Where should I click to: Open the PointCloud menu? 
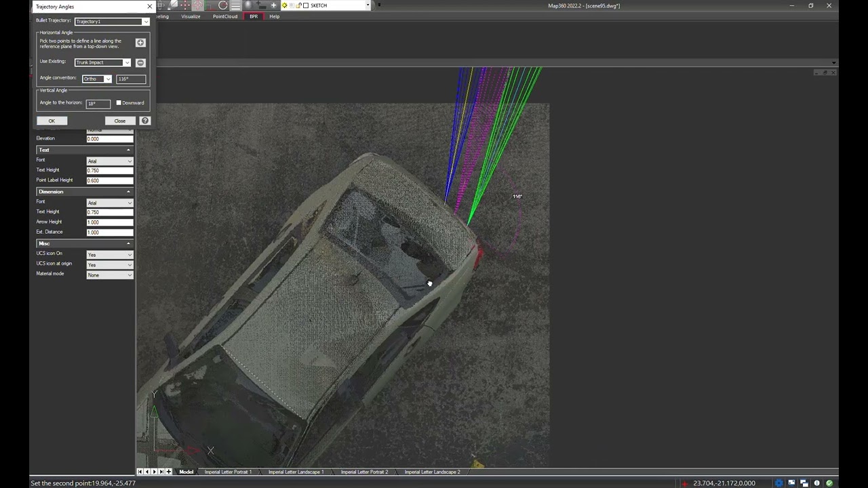pyautogui.click(x=225, y=16)
